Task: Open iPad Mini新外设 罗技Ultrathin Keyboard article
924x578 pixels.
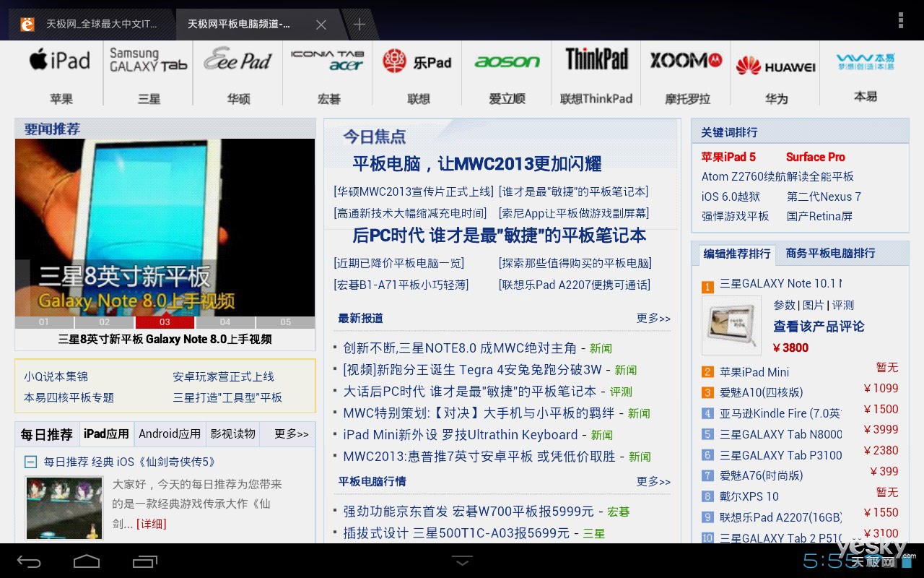Action: [461, 435]
